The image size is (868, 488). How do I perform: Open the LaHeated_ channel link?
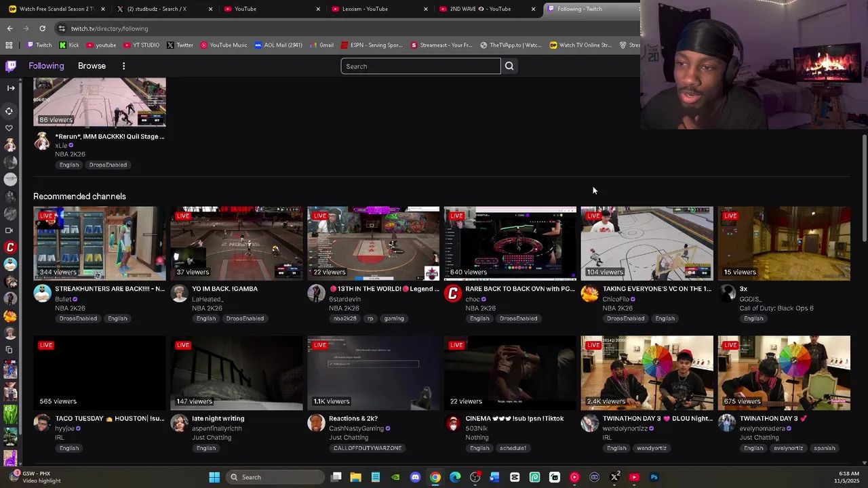coord(208,299)
